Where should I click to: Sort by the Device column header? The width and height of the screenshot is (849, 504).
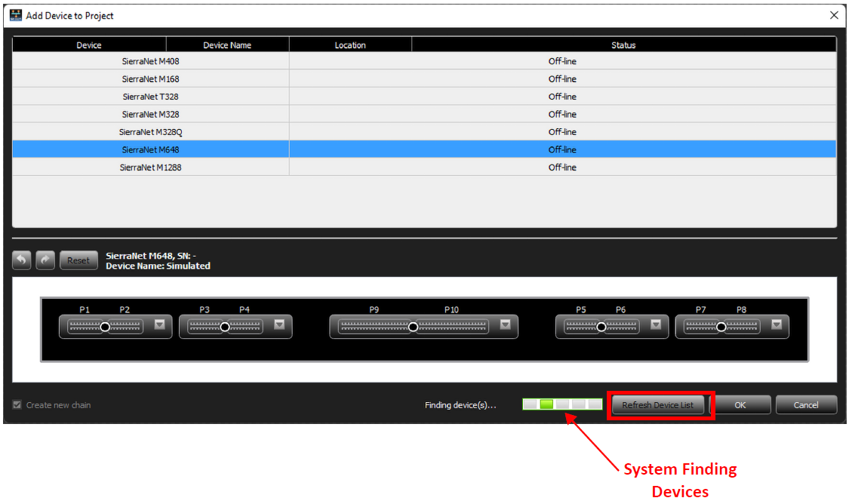click(89, 45)
